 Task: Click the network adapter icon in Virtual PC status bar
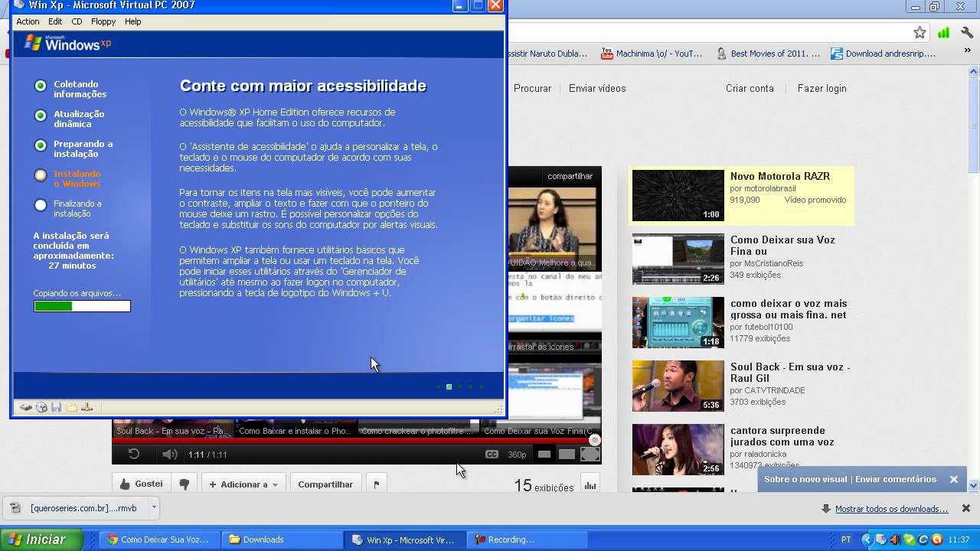(x=87, y=408)
